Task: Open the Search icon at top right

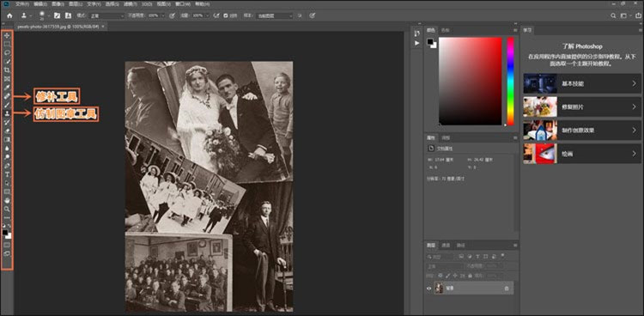Action: 613,15
